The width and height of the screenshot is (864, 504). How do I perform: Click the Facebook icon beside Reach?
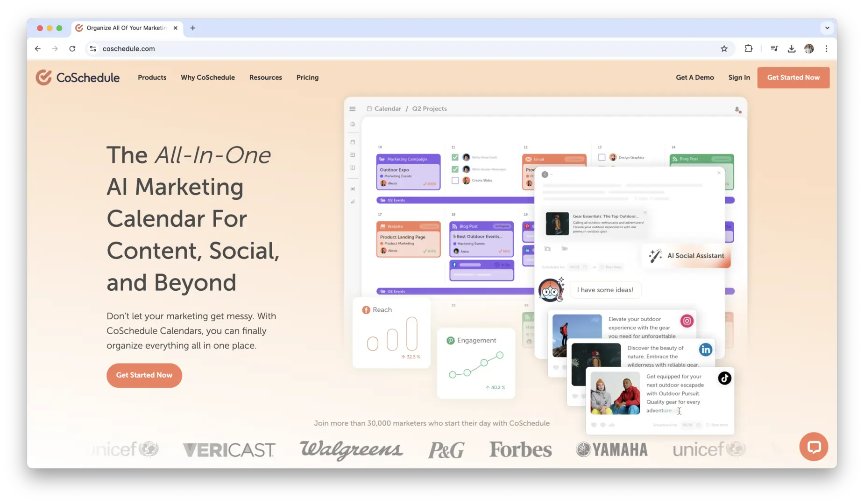(x=366, y=310)
